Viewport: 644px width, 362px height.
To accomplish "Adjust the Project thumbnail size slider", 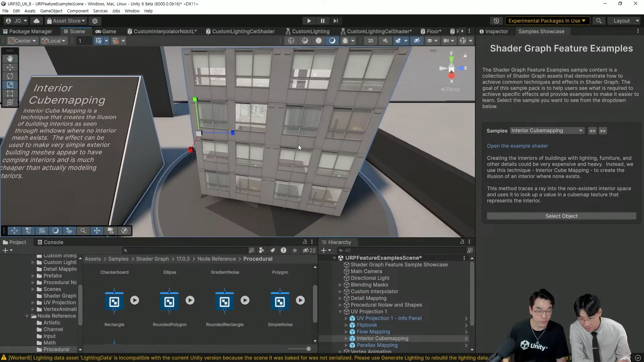I will (308, 349).
